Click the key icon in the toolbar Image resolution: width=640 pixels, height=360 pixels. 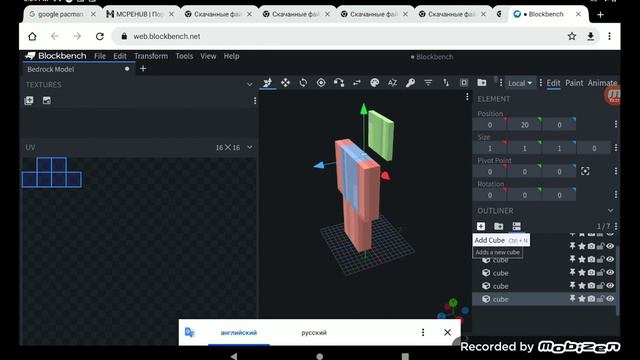410,83
